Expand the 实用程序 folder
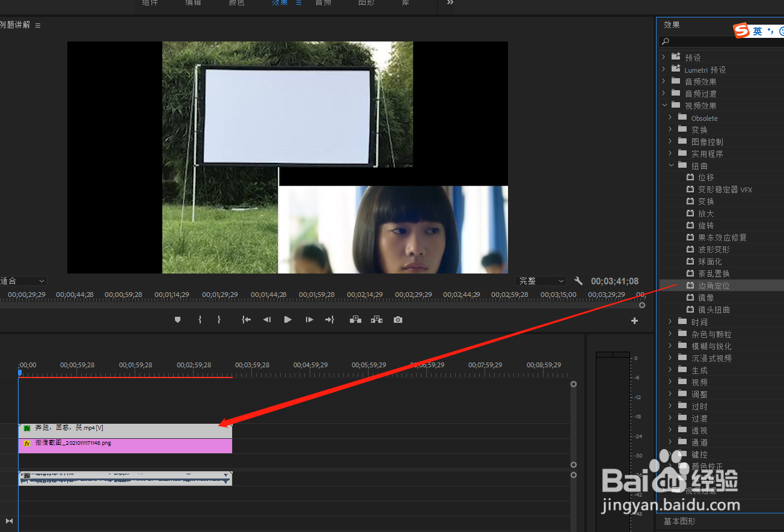This screenshot has height=532, width=784. point(670,153)
